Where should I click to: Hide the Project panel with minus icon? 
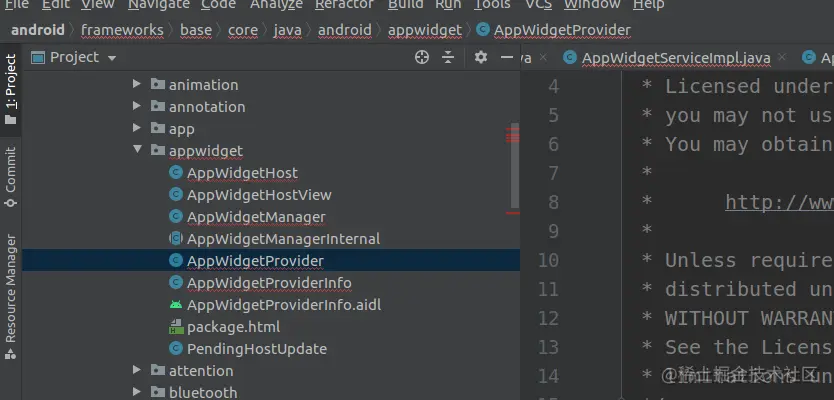[507, 57]
